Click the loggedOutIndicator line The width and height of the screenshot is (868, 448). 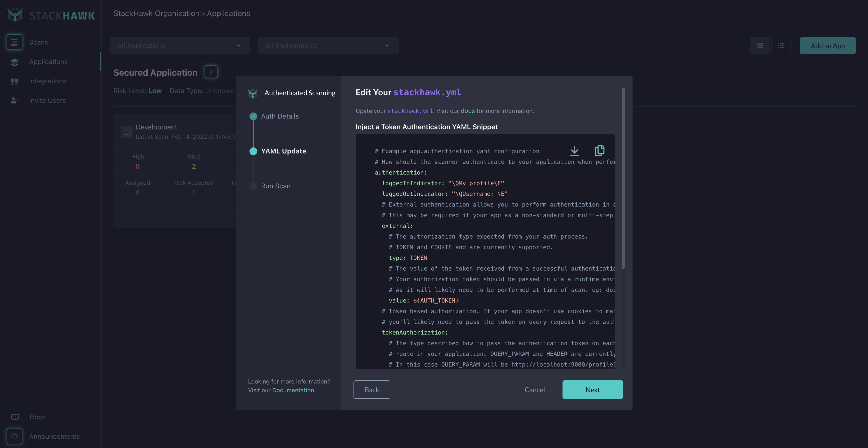444,194
